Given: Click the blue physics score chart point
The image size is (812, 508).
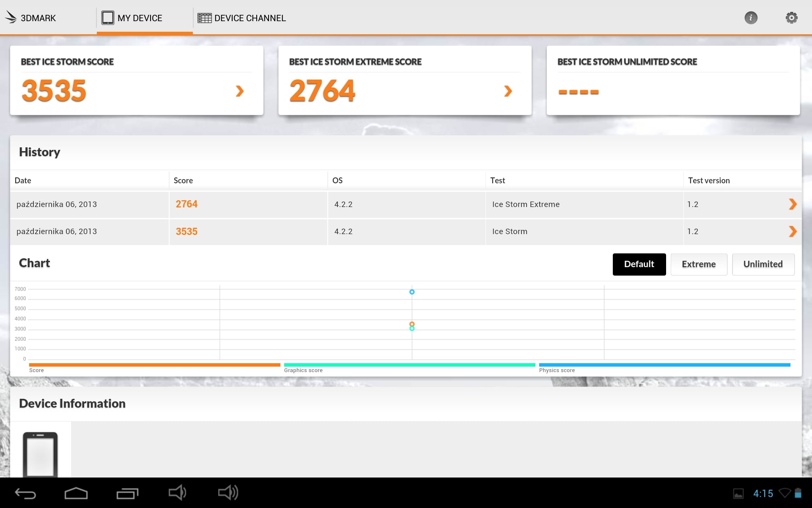Looking at the screenshot, I should click(412, 292).
